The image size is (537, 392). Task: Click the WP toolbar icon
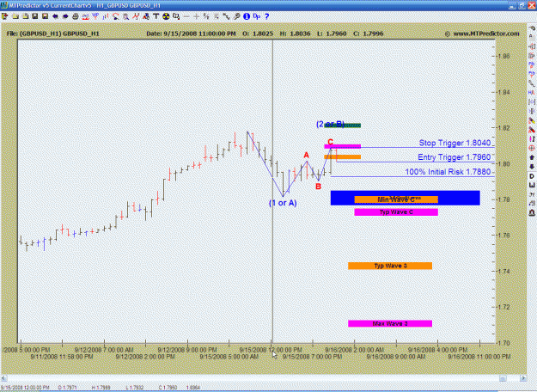coord(95,16)
